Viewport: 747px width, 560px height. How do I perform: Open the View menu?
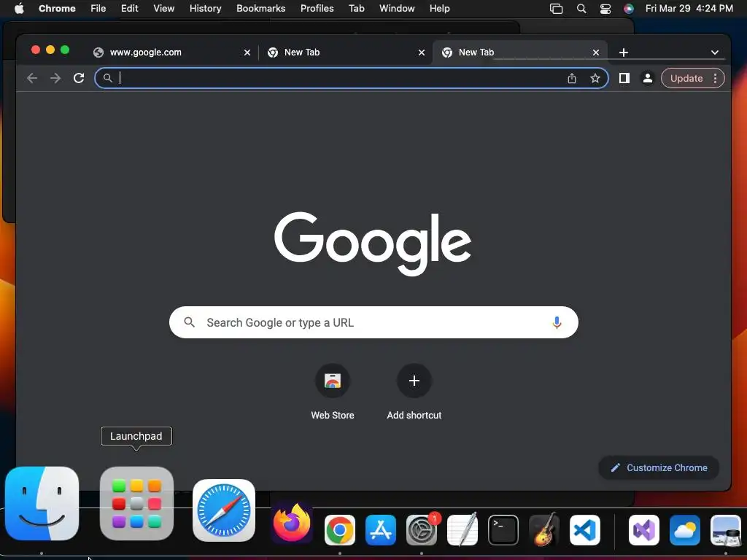tap(164, 9)
